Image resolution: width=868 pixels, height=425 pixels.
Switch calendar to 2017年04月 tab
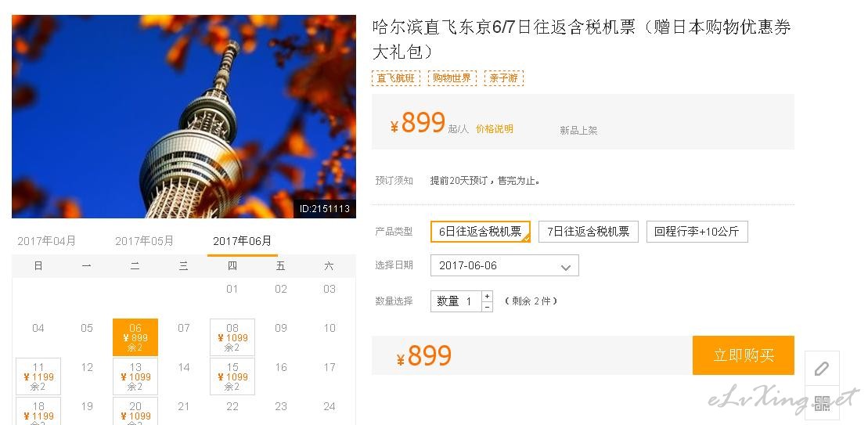[x=46, y=241]
